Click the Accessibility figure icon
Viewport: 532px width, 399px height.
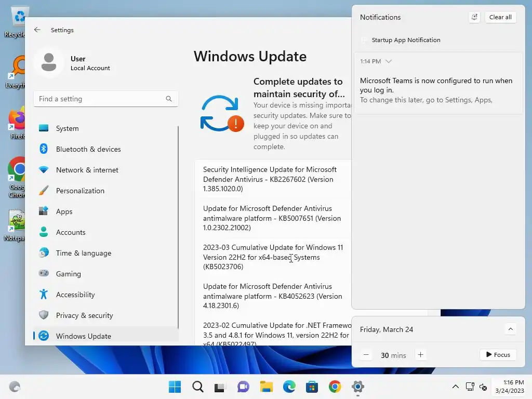[x=44, y=294]
